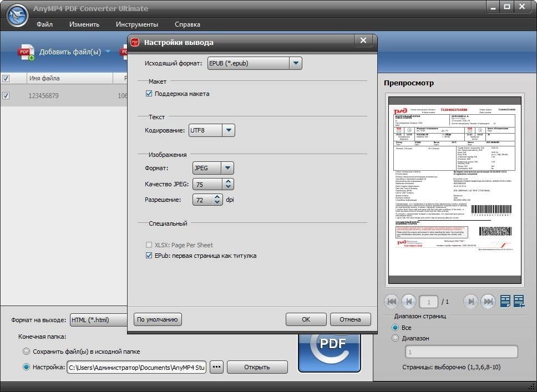Minimize the AnyMP4 window

[x=493, y=7]
